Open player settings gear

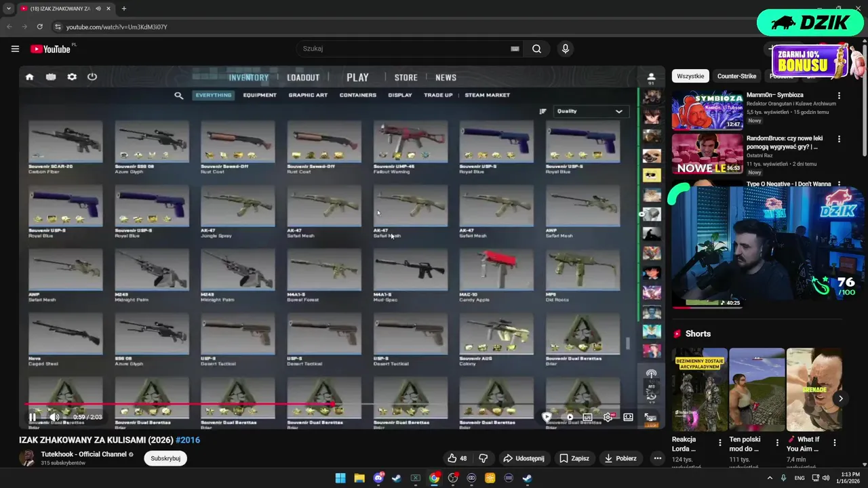[x=608, y=418]
